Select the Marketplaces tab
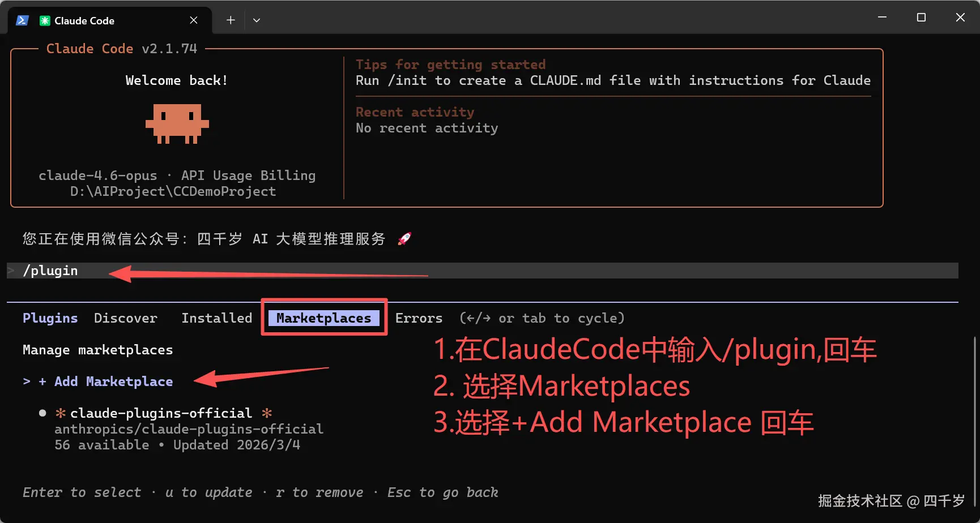This screenshot has height=523, width=980. pos(323,318)
